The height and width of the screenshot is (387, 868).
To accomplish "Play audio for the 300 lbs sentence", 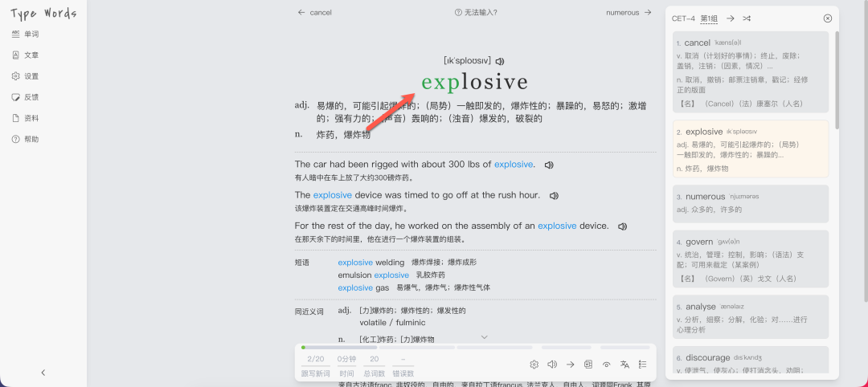I will pyautogui.click(x=549, y=165).
